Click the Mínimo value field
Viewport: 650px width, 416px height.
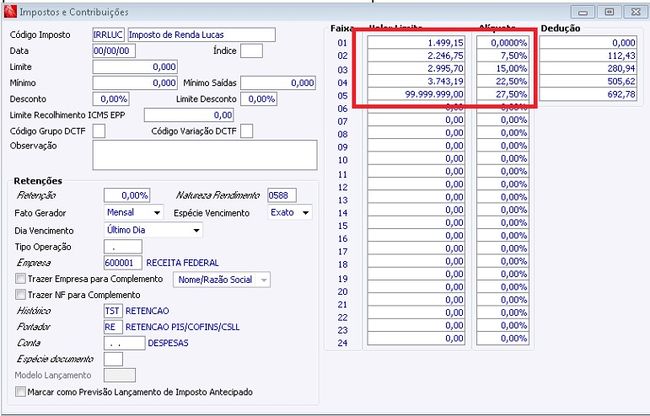pyautogui.click(x=135, y=83)
